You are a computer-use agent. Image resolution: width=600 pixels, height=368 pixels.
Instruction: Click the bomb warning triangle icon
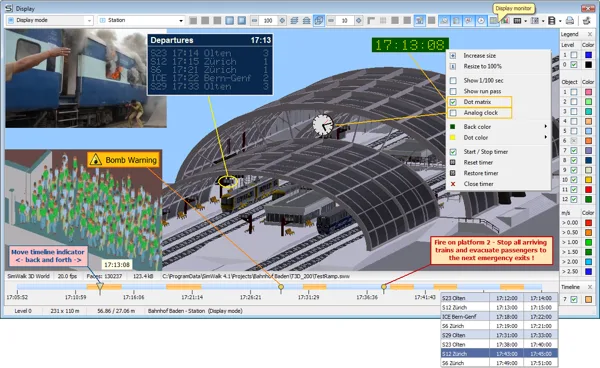click(96, 160)
